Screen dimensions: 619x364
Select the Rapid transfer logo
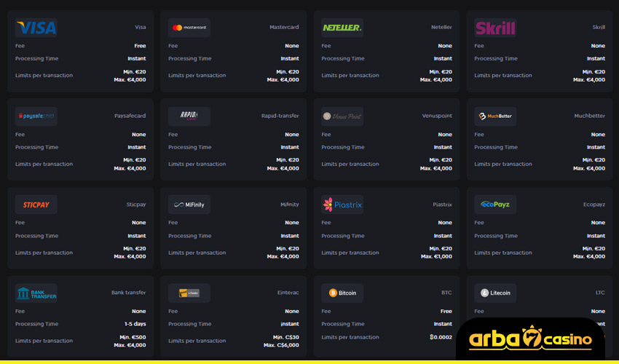click(x=189, y=116)
